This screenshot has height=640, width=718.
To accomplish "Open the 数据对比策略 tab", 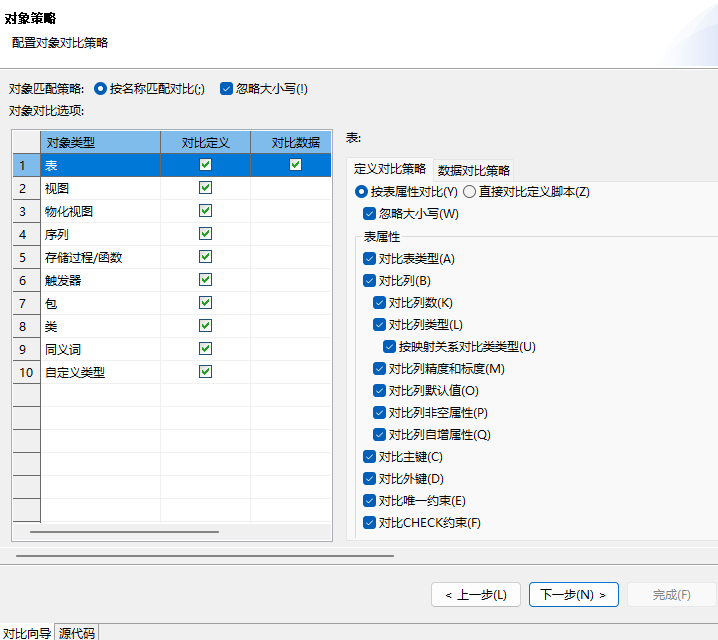I will click(x=473, y=170).
